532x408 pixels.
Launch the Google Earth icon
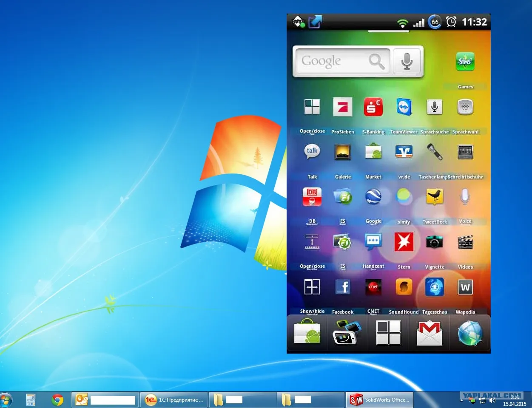tap(373, 197)
